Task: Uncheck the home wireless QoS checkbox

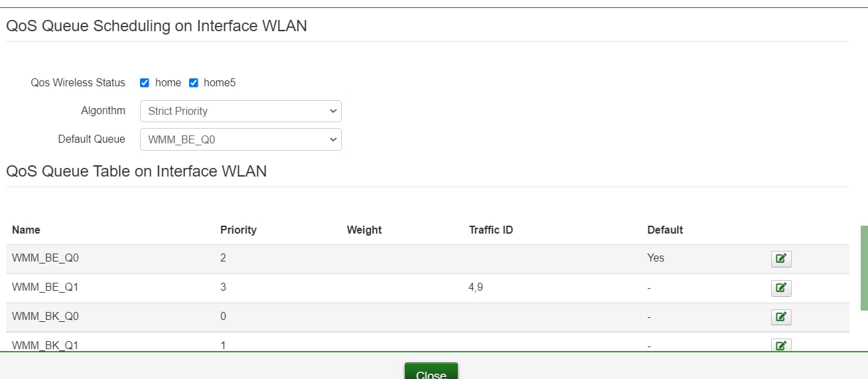Action: 144,83
